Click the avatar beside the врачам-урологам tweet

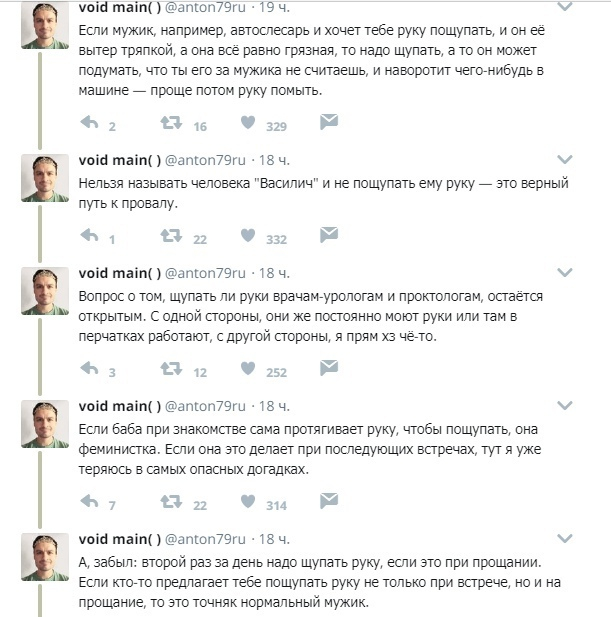(44, 290)
